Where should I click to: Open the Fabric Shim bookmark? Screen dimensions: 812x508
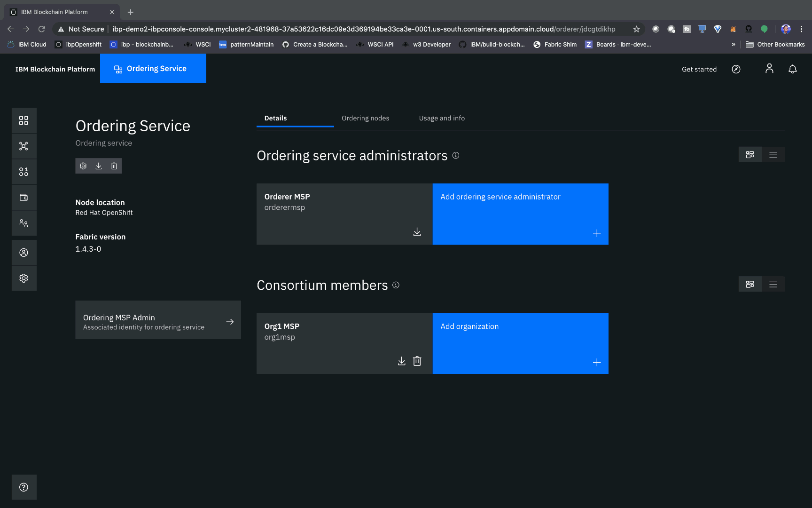tap(555, 45)
